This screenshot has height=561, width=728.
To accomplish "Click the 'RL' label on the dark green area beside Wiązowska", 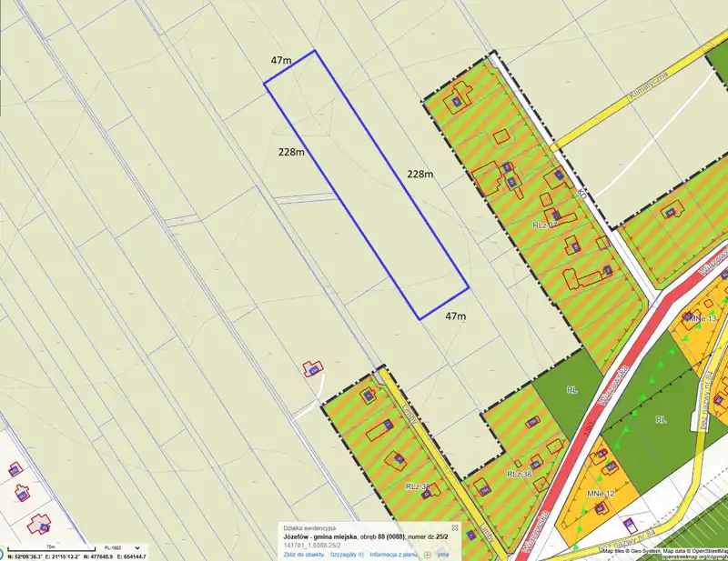I will pos(571,390).
